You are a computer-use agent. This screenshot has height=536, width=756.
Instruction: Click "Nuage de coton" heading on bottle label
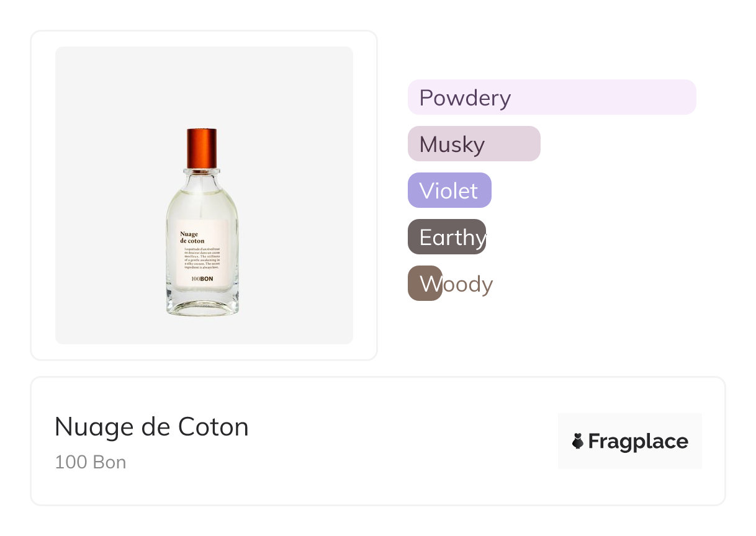(192, 237)
